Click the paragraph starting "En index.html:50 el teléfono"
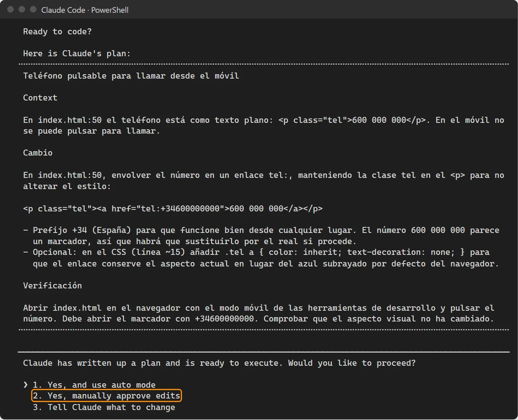The height and width of the screenshot is (420, 518). pos(264,126)
